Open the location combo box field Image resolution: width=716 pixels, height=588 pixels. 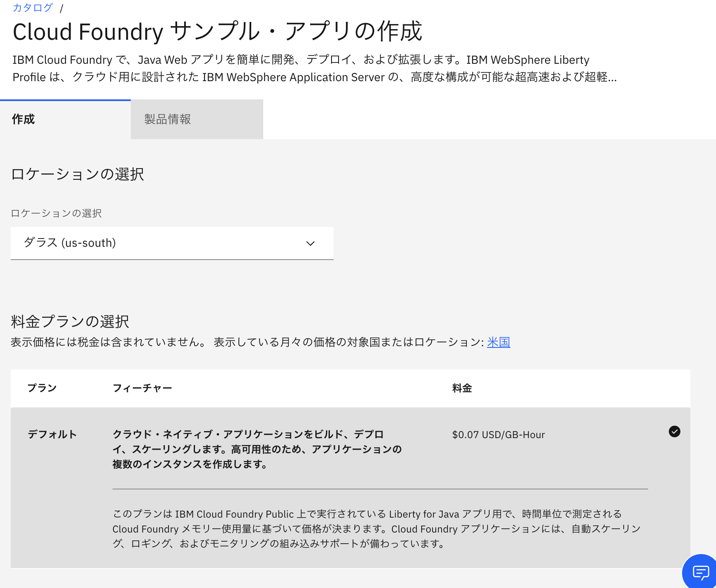click(x=172, y=243)
